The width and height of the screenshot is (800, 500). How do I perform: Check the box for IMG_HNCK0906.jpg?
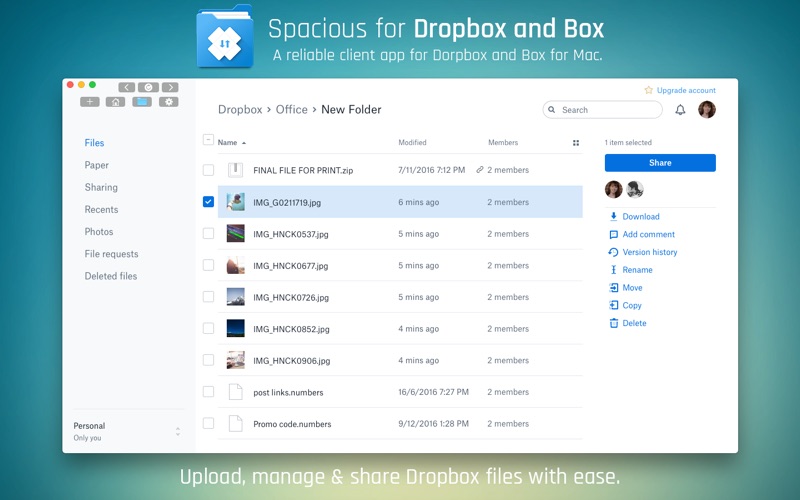coord(208,360)
